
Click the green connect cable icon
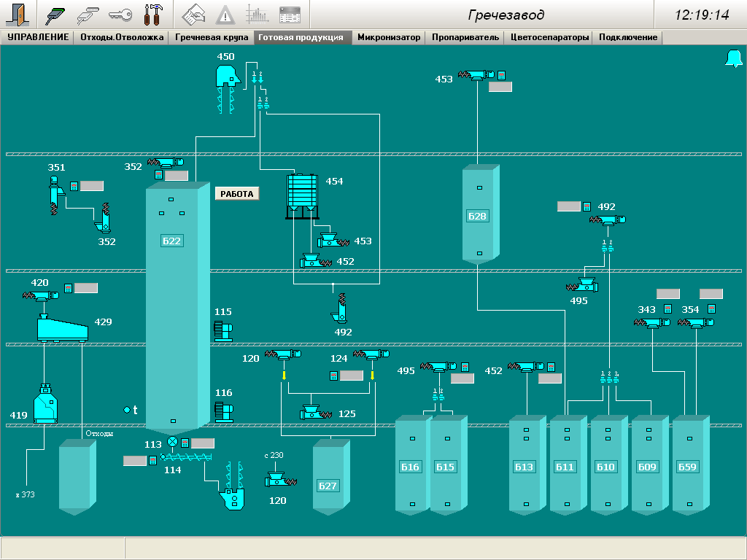coord(56,15)
